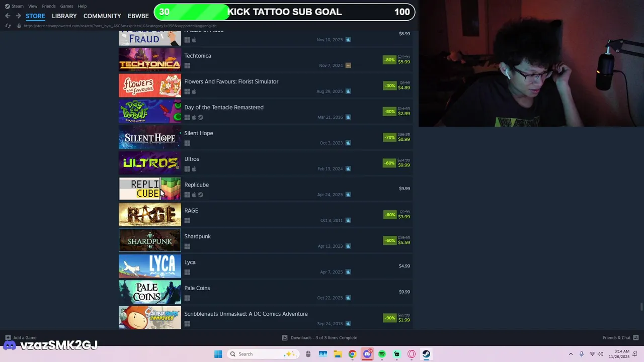This screenshot has height=362, width=644.
Task: Open the Replicube title link
Action: (196, 185)
